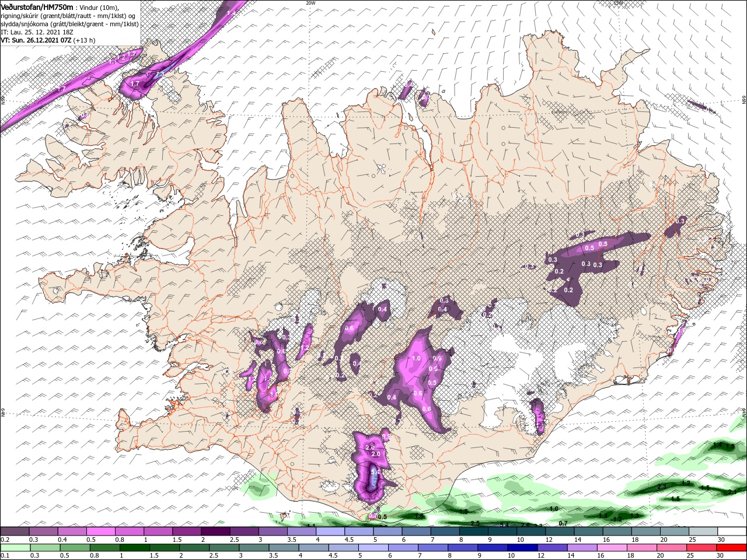Pick the 16 light pink rain-scale swatch
Viewport: 747px width, 560px height.
coord(612,548)
